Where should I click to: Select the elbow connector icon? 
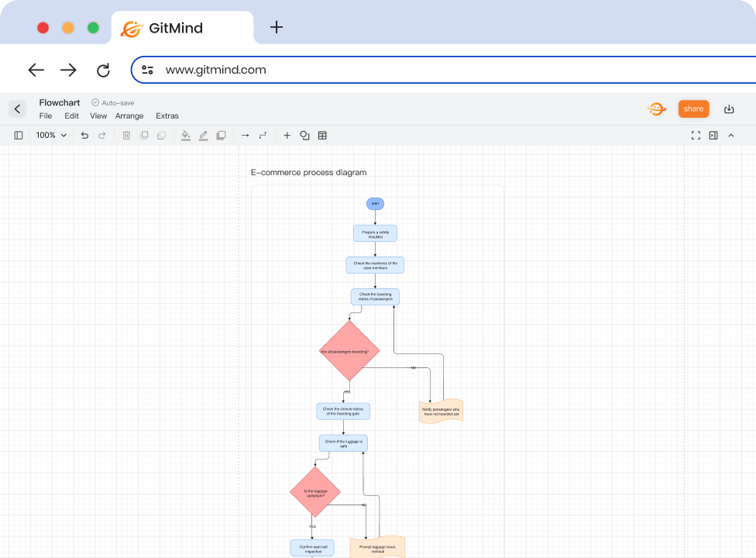click(263, 135)
